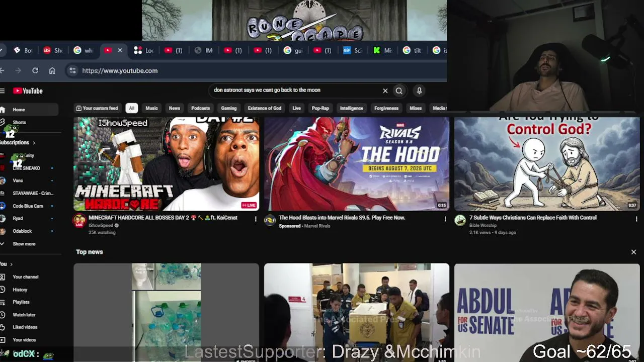Go to the browser home page
The width and height of the screenshot is (644, 362).
pos(52,71)
